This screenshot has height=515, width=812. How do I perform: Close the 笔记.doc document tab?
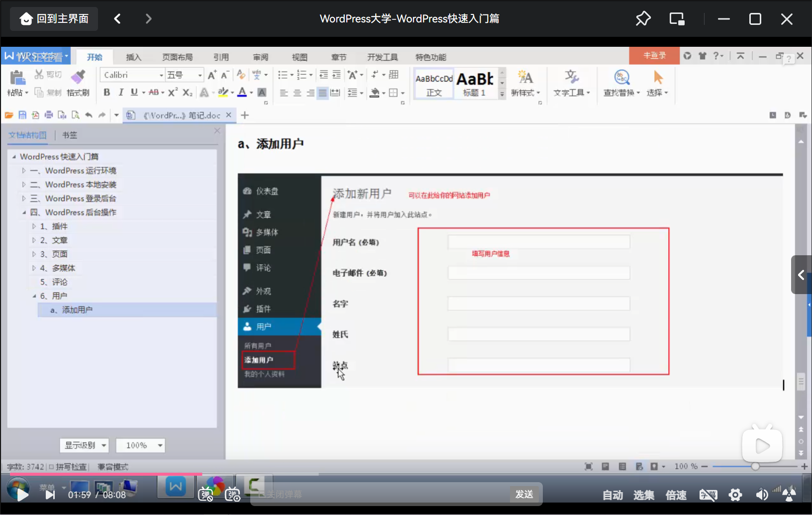pos(228,115)
